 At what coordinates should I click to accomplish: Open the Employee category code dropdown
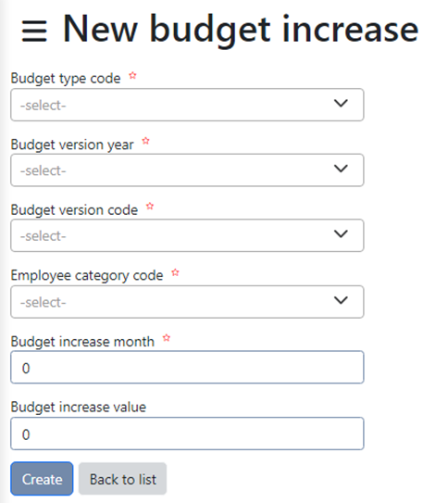click(187, 302)
